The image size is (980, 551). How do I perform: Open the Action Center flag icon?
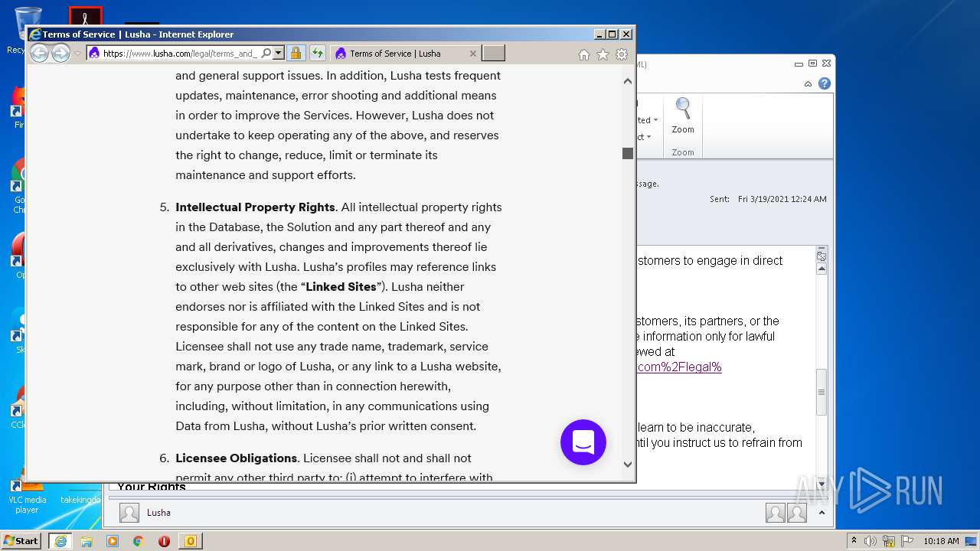[x=906, y=541]
